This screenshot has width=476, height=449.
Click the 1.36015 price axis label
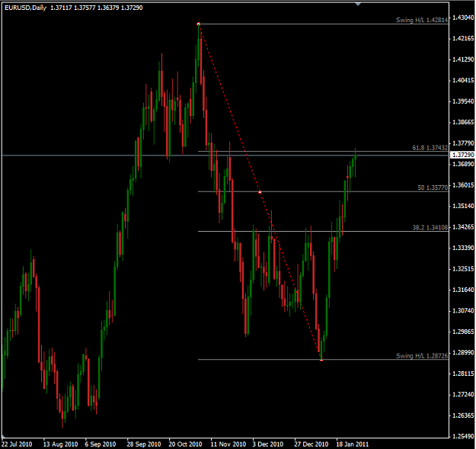463,185
